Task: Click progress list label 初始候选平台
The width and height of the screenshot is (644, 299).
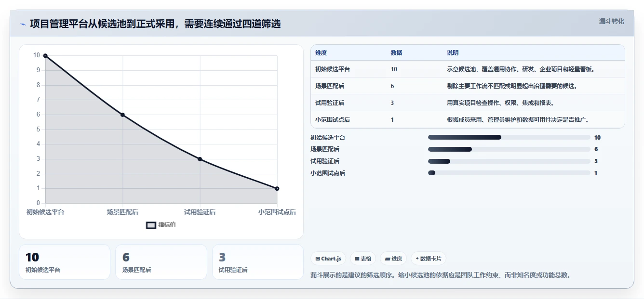Action: click(x=328, y=138)
